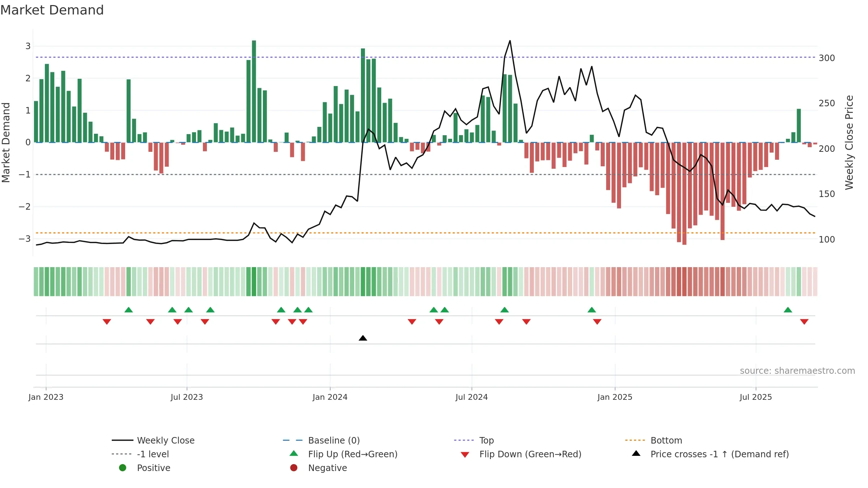Screen dimensions: 868x488
Task: Toggle the Bottom legend entry
Action: tap(653, 440)
